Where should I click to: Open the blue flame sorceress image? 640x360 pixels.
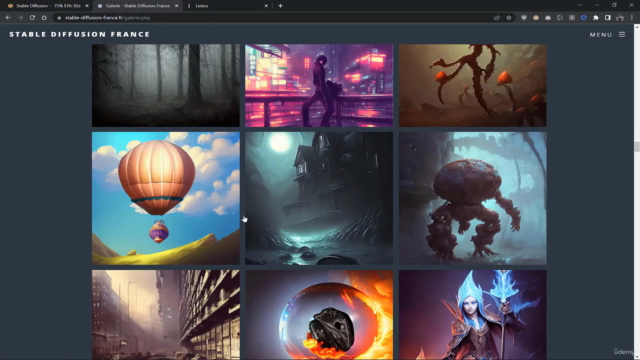pyautogui.click(x=472, y=315)
